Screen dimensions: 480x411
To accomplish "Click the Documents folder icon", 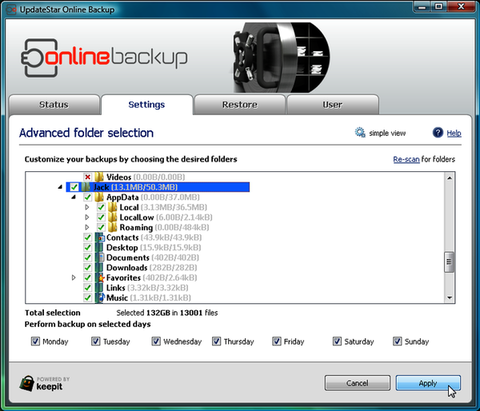I will click(x=100, y=258).
